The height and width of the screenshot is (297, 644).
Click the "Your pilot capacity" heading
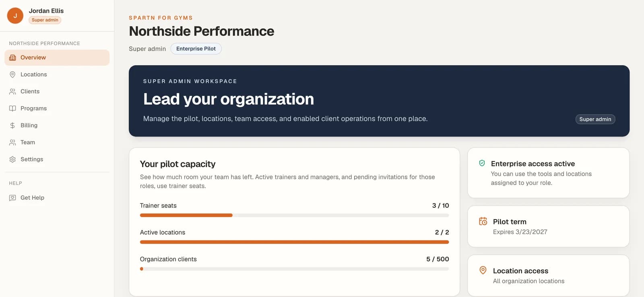coord(178,164)
